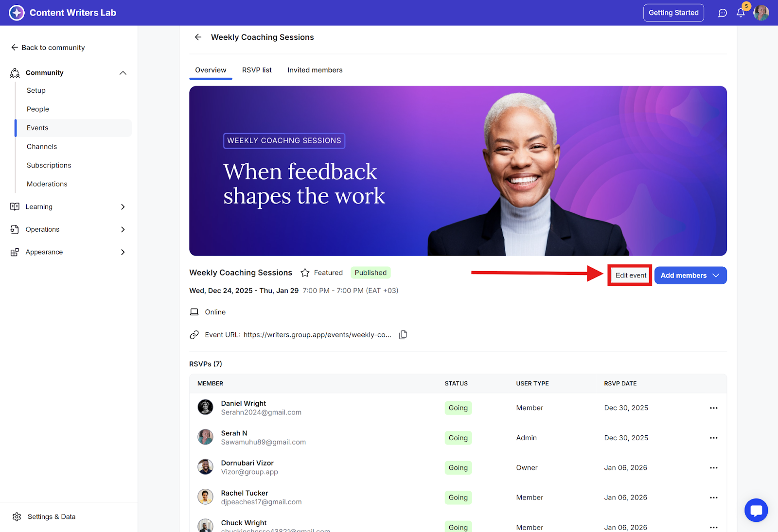This screenshot has width=778, height=532.
Task: Click the Learning book icon in sidebar
Action: click(15, 206)
